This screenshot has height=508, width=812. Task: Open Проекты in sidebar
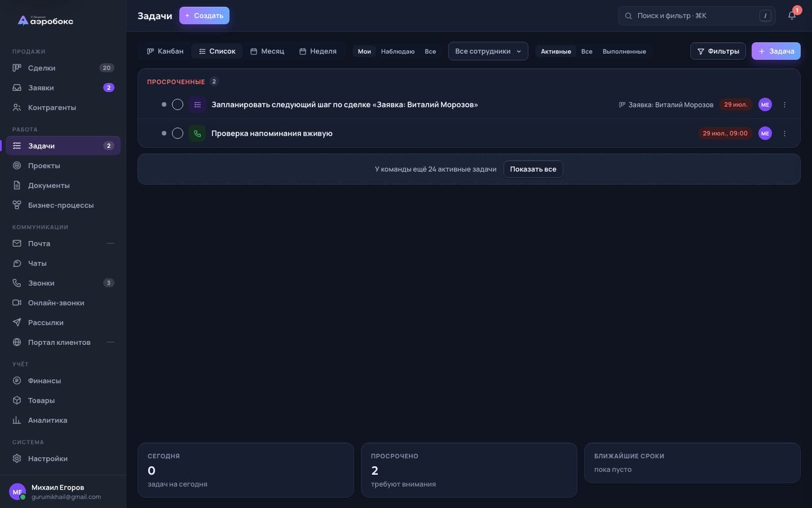click(x=63, y=165)
